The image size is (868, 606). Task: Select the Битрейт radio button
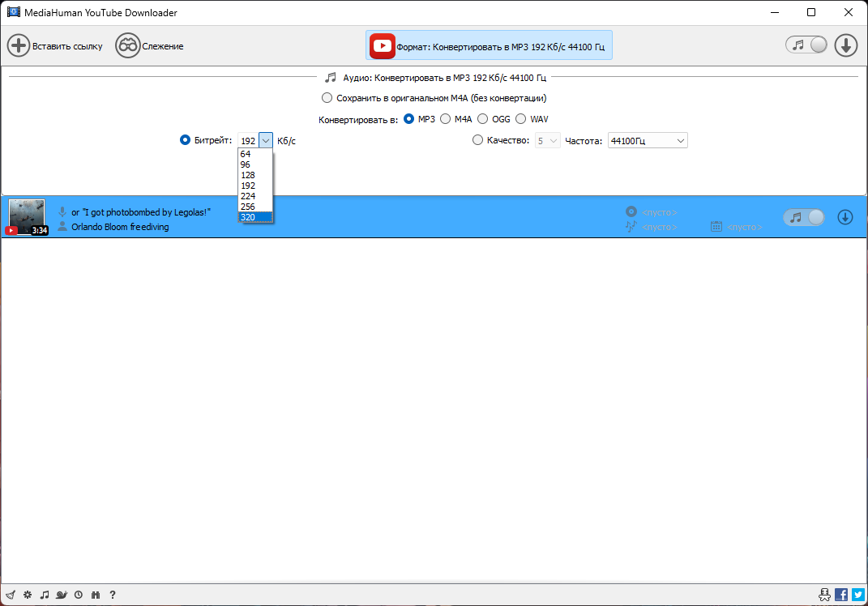pos(185,140)
